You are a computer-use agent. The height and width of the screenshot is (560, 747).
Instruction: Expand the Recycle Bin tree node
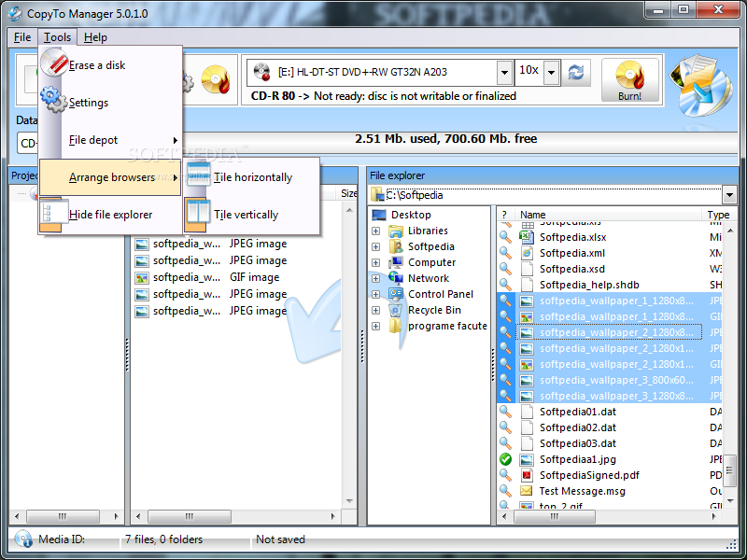[x=376, y=310]
